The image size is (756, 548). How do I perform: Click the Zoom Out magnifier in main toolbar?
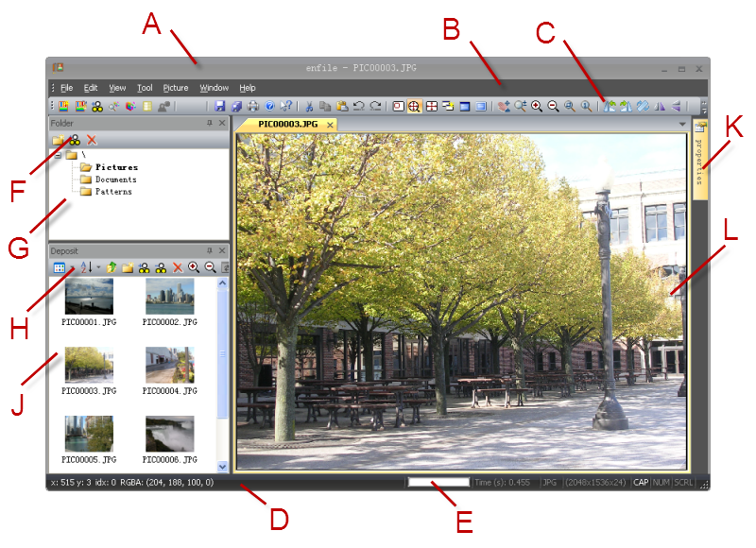(x=553, y=107)
